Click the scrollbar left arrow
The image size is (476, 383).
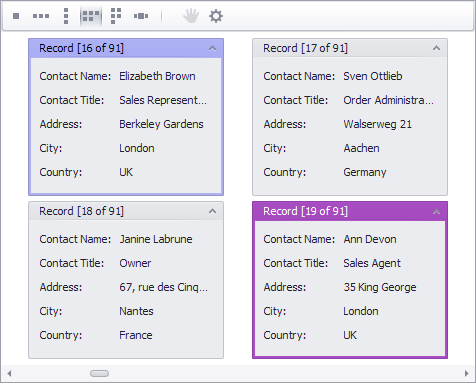pos(9,373)
